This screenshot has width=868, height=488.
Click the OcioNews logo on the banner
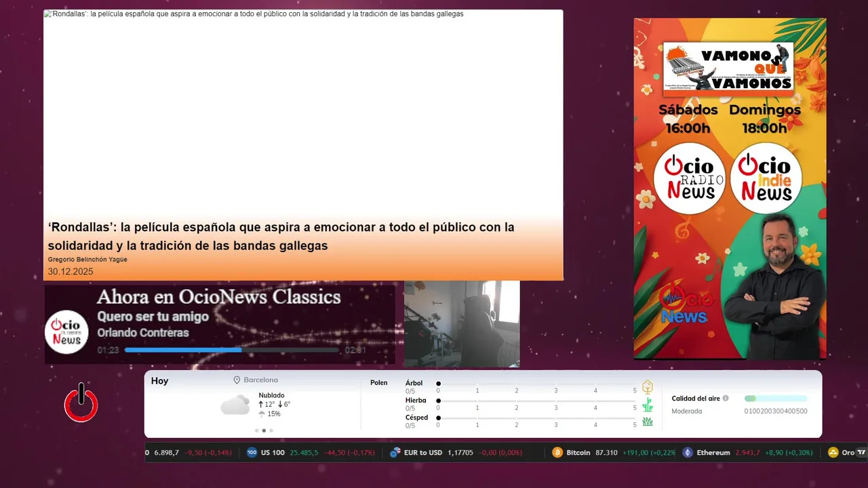(686, 303)
